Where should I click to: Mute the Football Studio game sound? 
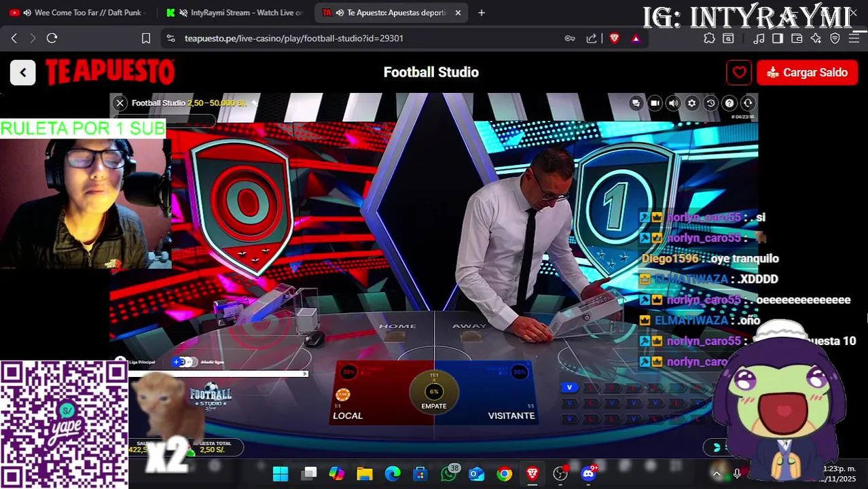(x=673, y=103)
